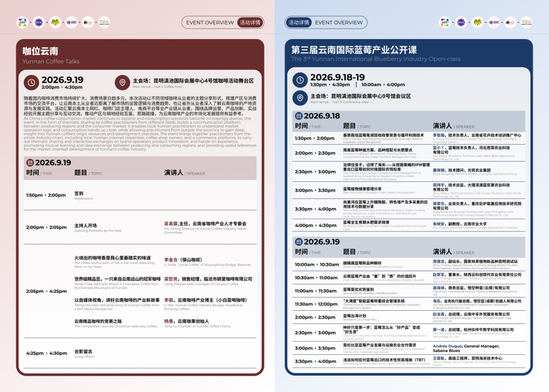Click the clock icon beside 2026.9.18-19

coord(300,80)
